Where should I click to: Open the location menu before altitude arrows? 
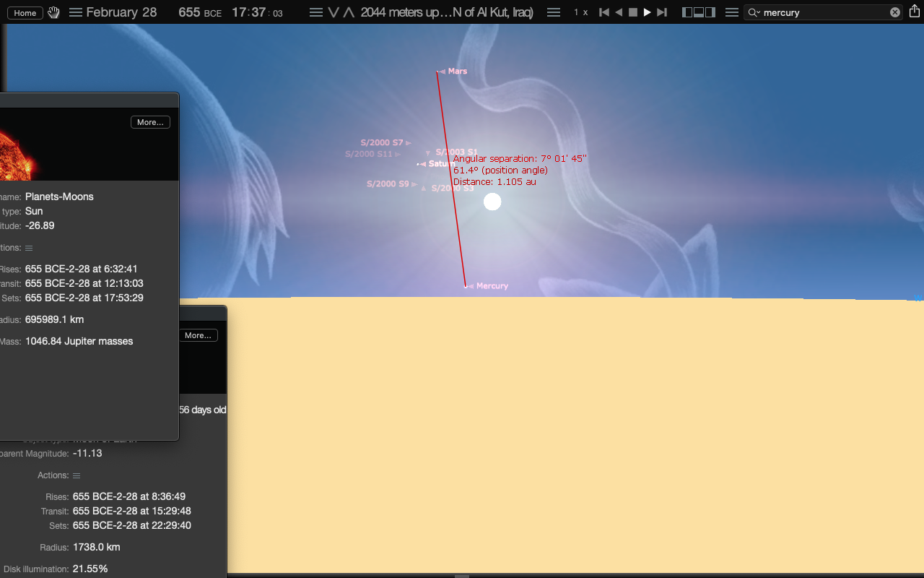pyautogui.click(x=315, y=12)
